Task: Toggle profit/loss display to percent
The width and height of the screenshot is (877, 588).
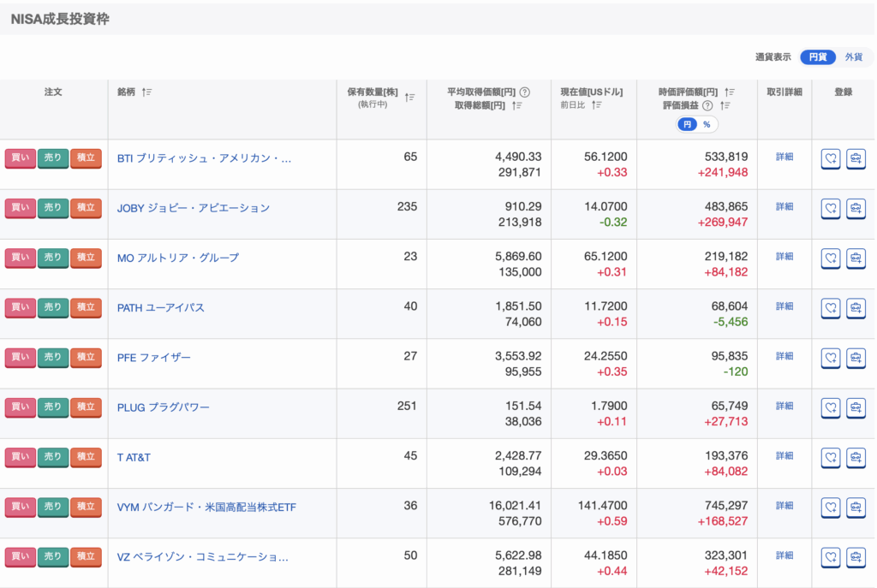Action: 707,124
